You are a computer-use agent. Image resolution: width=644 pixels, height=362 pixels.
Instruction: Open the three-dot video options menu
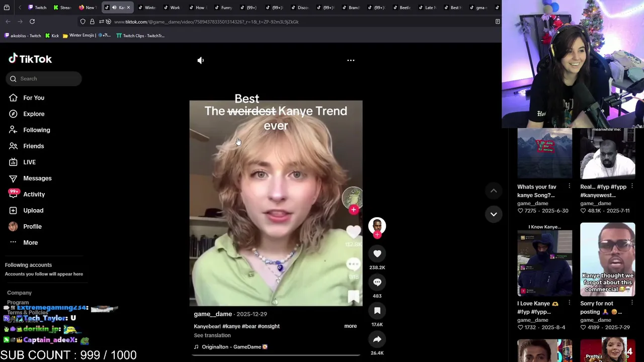pyautogui.click(x=351, y=60)
